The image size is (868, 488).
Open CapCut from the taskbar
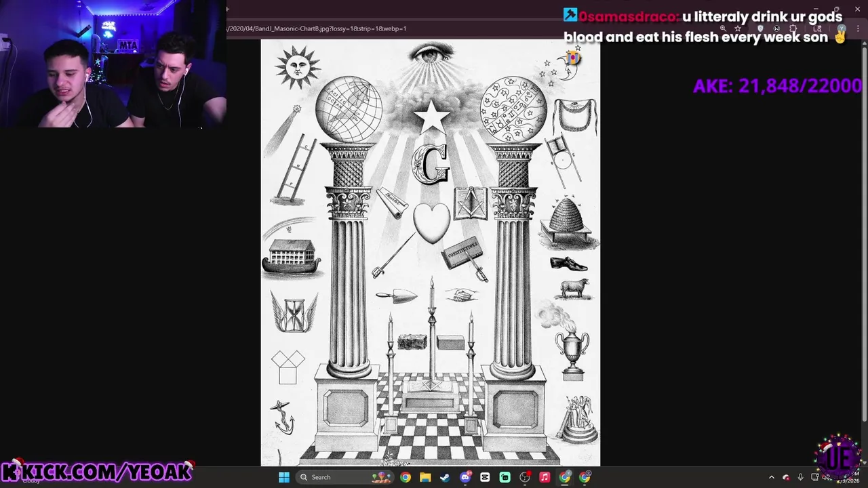tap(485, 477)
